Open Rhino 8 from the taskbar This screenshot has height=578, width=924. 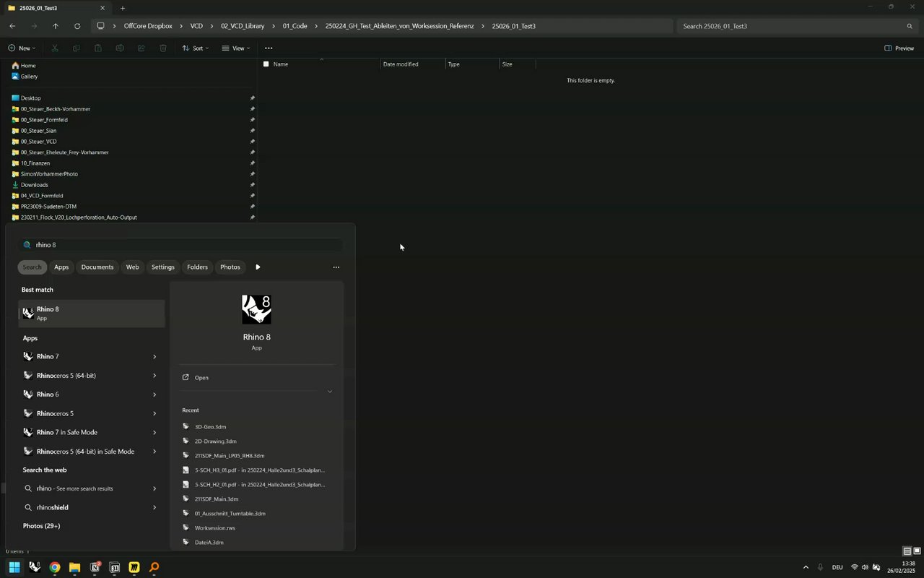(34, 567)
